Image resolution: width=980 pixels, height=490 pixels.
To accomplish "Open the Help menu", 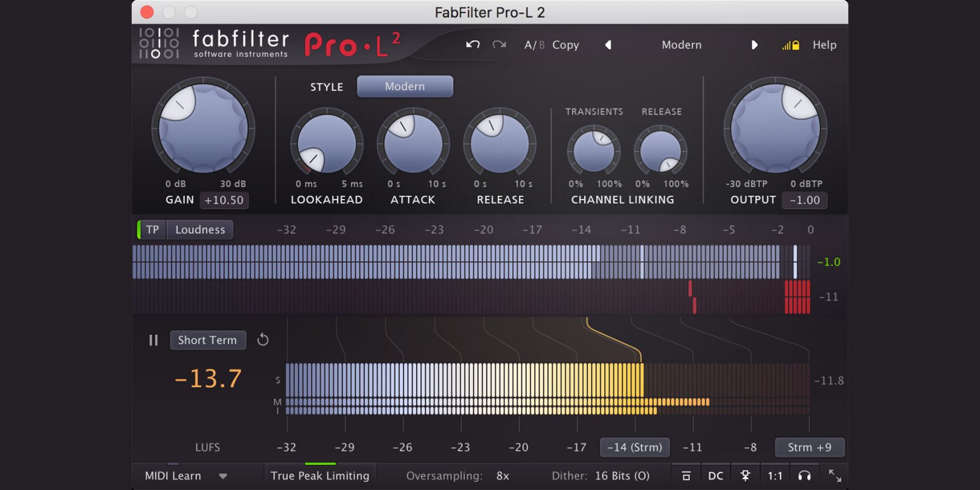I will [824, 45].
